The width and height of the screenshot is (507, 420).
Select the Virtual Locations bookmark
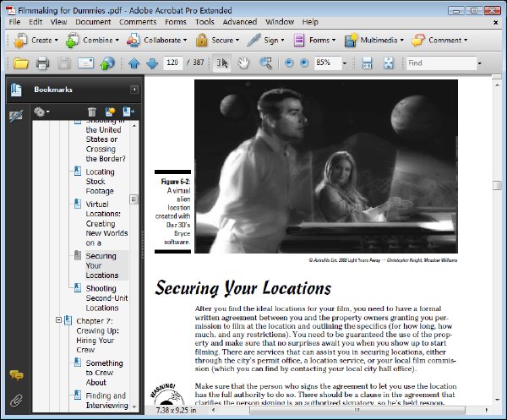click(106, 223)
